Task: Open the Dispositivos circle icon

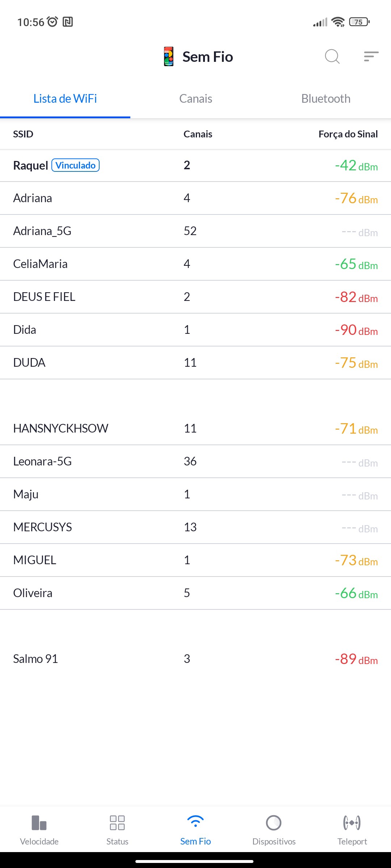Action: tap(274, 823)
